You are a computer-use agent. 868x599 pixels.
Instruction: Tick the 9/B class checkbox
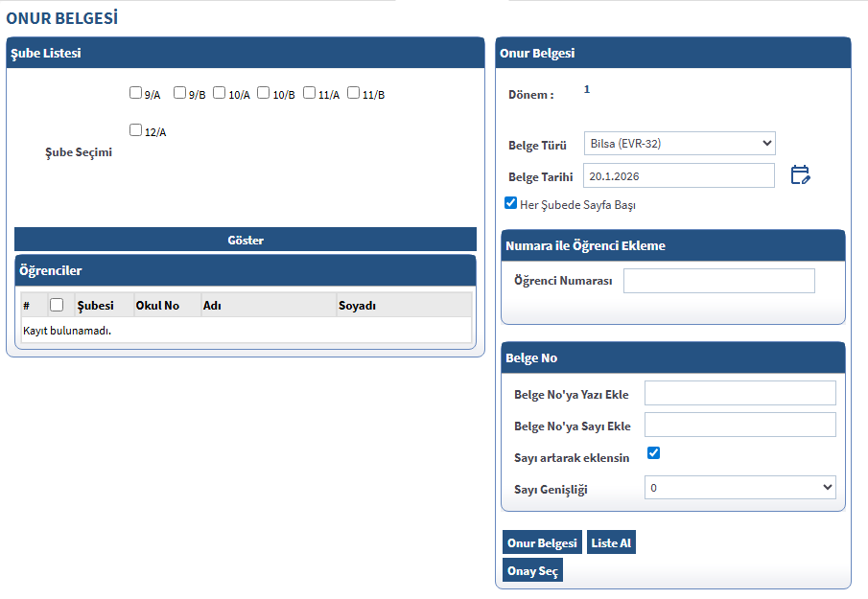click(179, 93)
